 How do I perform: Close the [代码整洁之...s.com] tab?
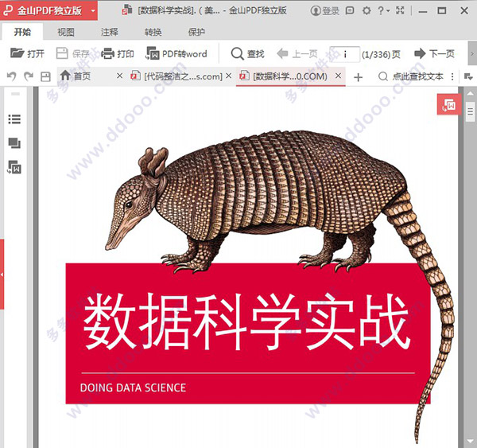229,76
